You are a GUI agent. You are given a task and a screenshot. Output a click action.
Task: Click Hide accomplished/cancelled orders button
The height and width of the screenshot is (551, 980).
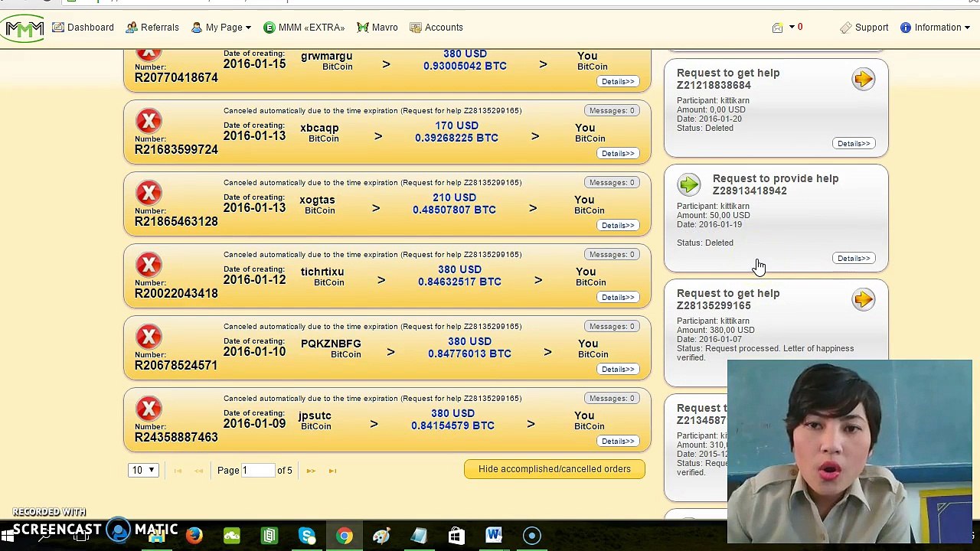pos(554,469)
